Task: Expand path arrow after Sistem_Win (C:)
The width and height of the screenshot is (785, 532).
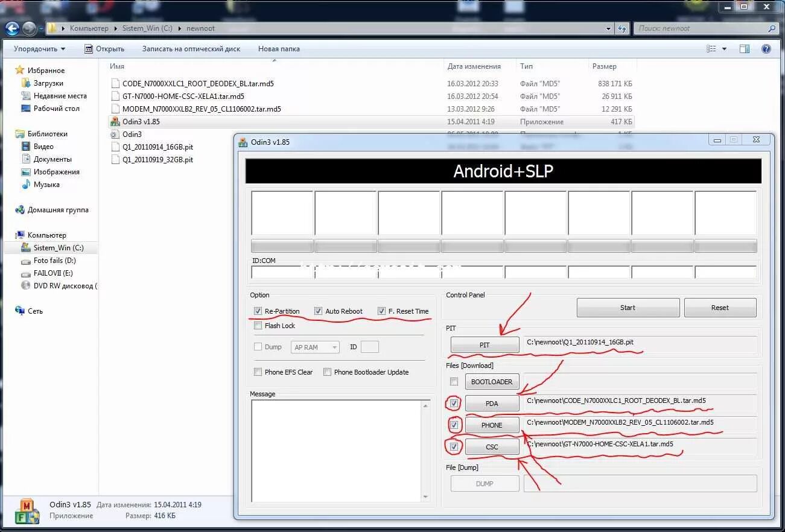Action: [179, 28]
